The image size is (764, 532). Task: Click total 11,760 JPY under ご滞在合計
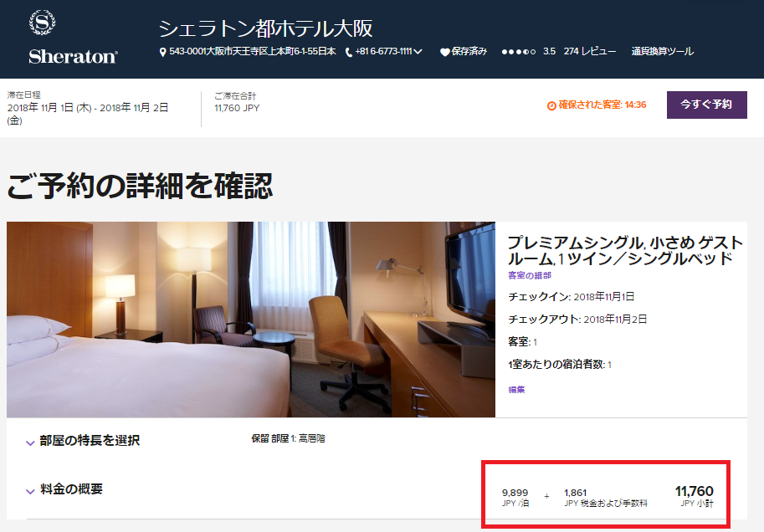(237, 108)
